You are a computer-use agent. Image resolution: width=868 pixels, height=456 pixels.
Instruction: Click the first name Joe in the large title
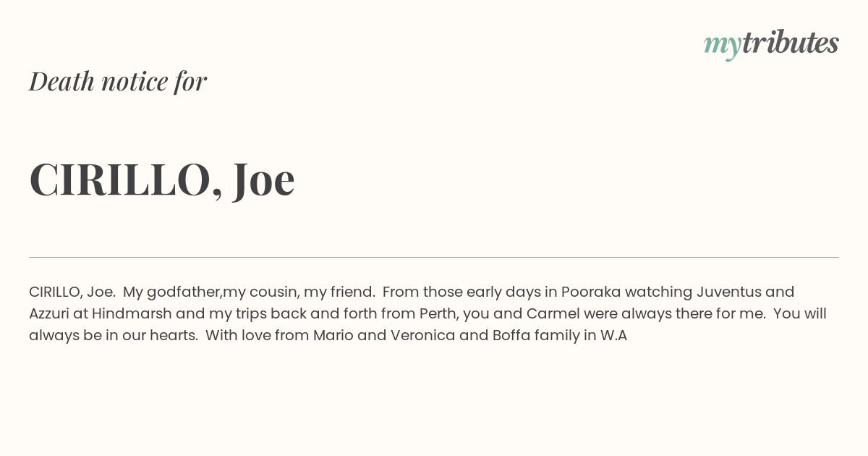coord(264,179)
